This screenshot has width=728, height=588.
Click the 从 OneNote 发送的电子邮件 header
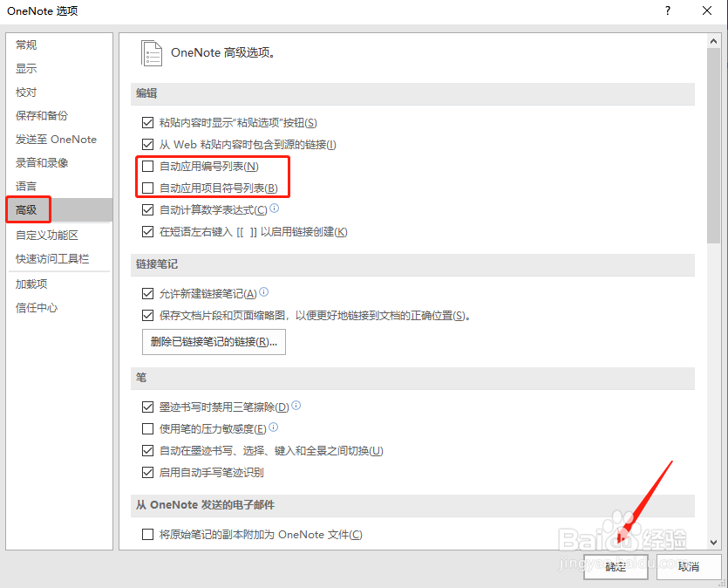pyautogui.click(x=412, y=505)
